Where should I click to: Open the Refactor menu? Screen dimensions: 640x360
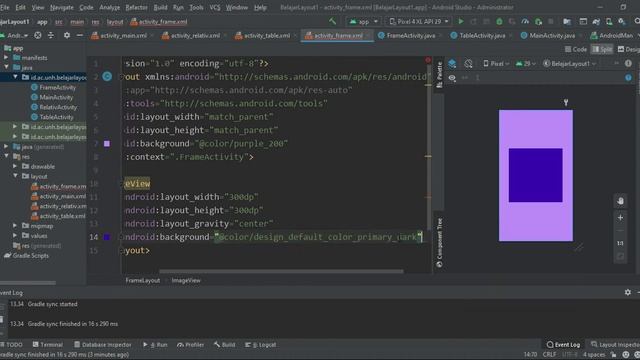[136, 7]
